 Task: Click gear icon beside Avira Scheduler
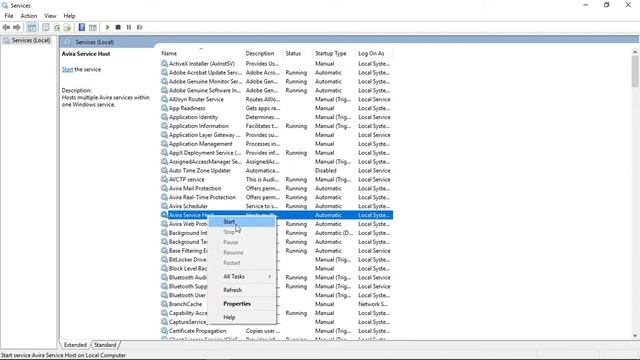pos(164,206)
